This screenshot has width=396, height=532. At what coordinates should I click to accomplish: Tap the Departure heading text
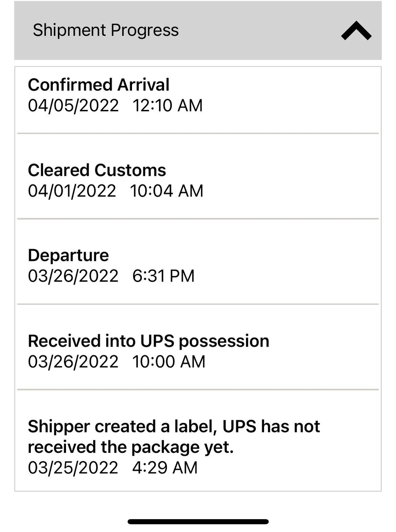(68, 255)
